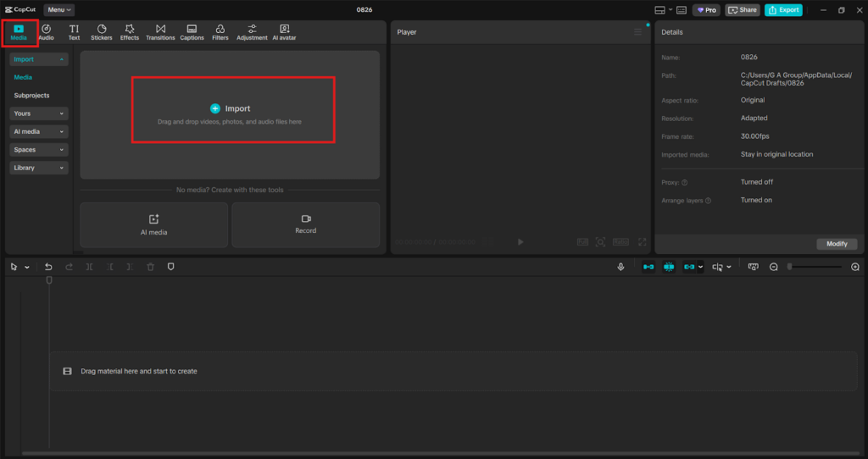Select Subprojects in the Import list
This screenshot has width=868, height=459.
[31, 96]
